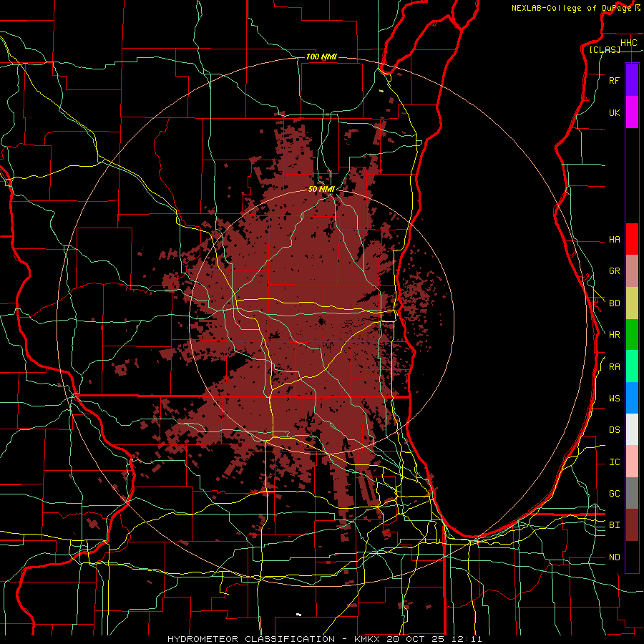Click the IC light pink legend swatch

[632, 462]
